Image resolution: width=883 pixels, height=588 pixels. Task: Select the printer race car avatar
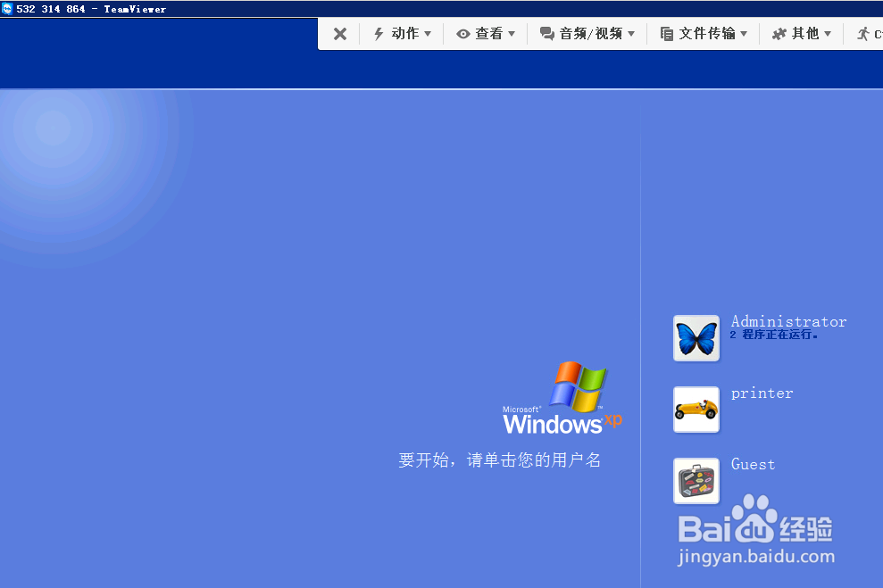[x=696, y=410]
